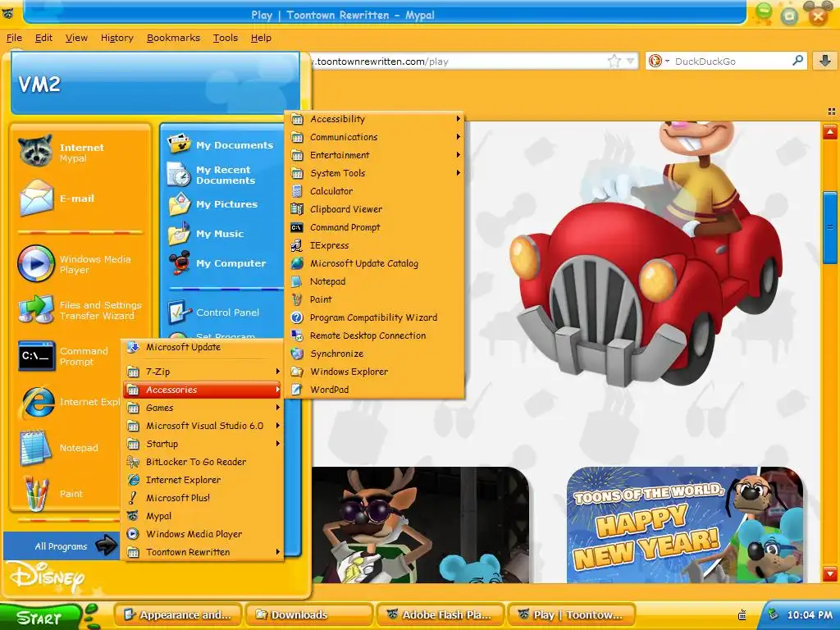
Task: Launch Notepad from Accessories submenu
Action: click(375, 281)
